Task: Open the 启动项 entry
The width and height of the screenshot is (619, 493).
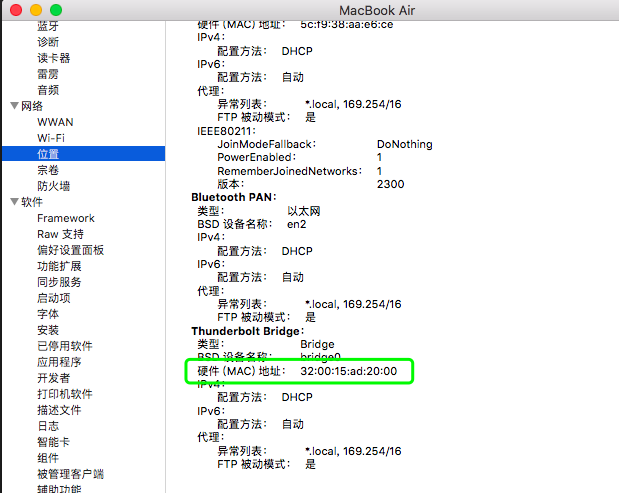Action: (x=54, y=298)
